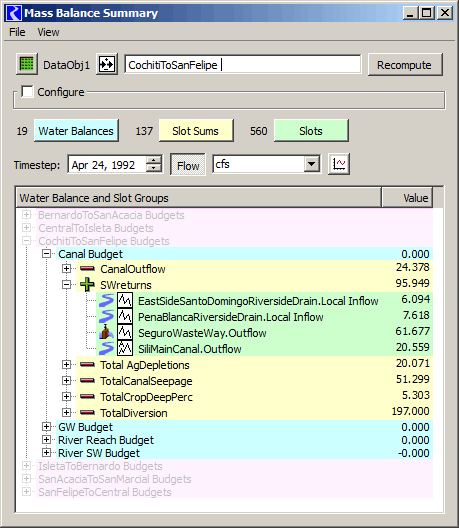The image size is (459, 528).
Task: Click the red minus icon beside TotalDiversion
Action: tap(87, 412)
